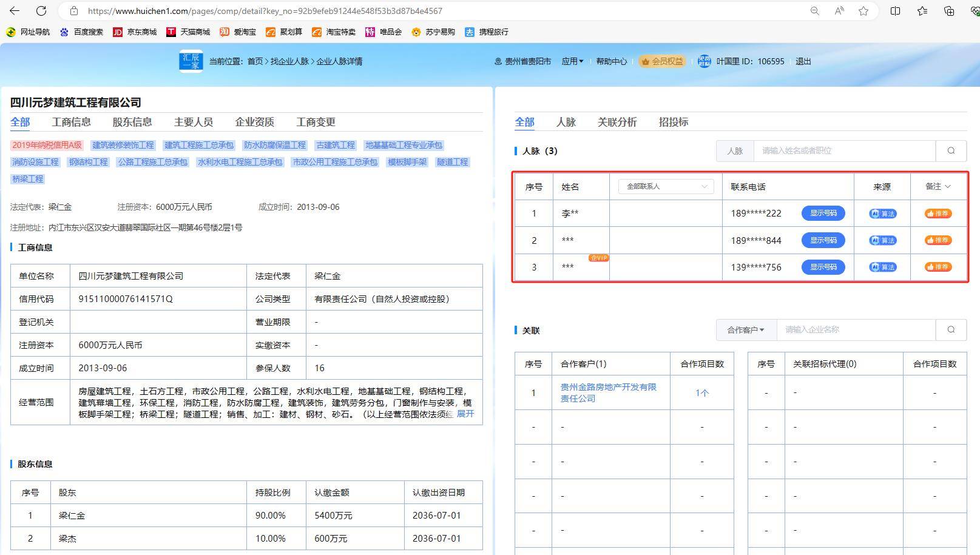This screenshot has height=555, width=980.
Task: Add this page to favorites star
Action: [x=863, y=11]
